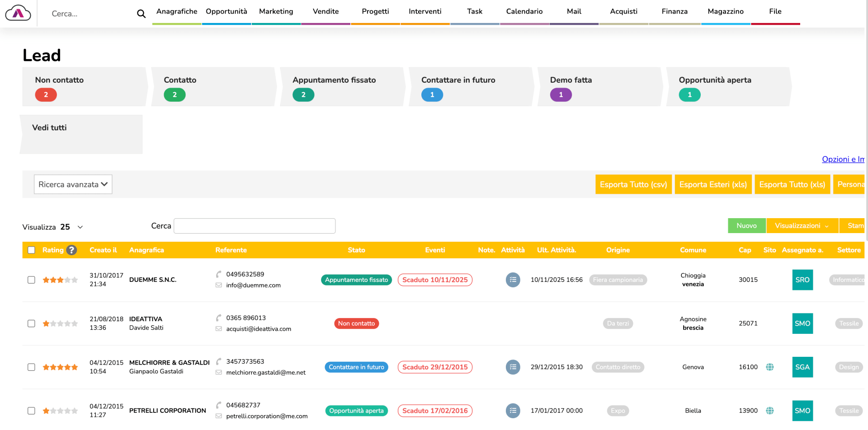Click email envelope icon for acquisti@ideattiva.com
Image resolution: width=868 pixels, height=430 pixels.
click(x=219, y=329)
